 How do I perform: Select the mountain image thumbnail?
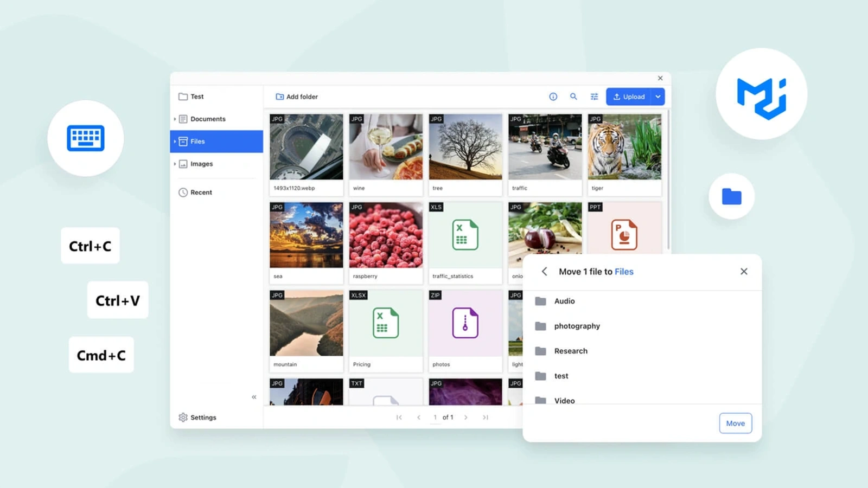click(x=307, y=323)
